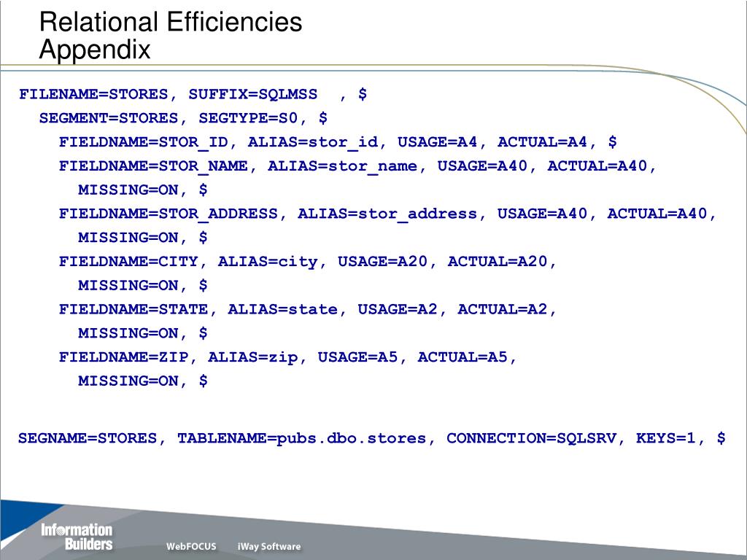Click the Information Builders logo
Viewport: 747px width, 560px height.
[x=77, y=537]
